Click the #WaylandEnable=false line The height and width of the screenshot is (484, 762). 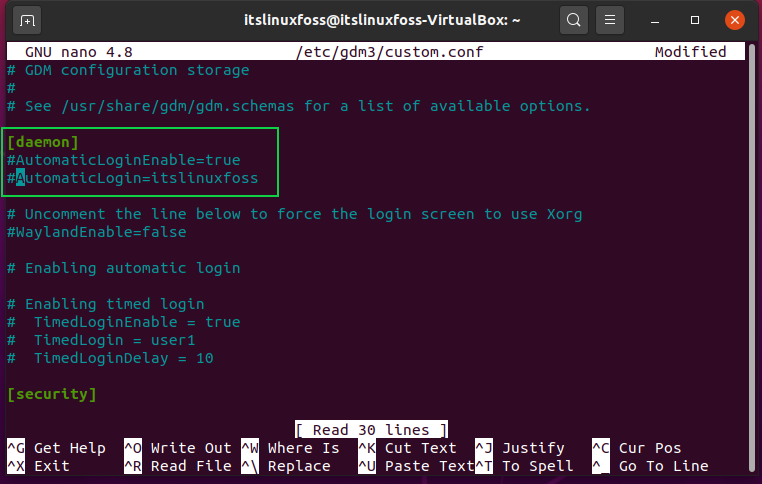point(97,232)
